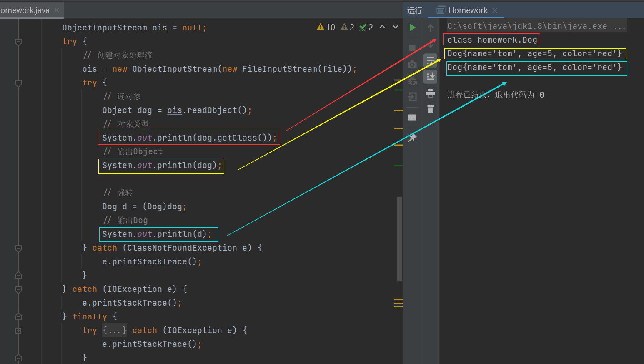Click the ... ellipsis after java.exe path
The height and width of the screenshot is (364, 644).
point(620,26)
